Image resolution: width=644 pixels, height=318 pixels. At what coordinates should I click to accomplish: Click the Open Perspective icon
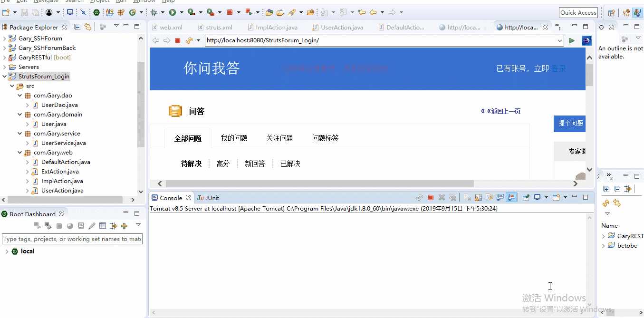click(611, 13)
